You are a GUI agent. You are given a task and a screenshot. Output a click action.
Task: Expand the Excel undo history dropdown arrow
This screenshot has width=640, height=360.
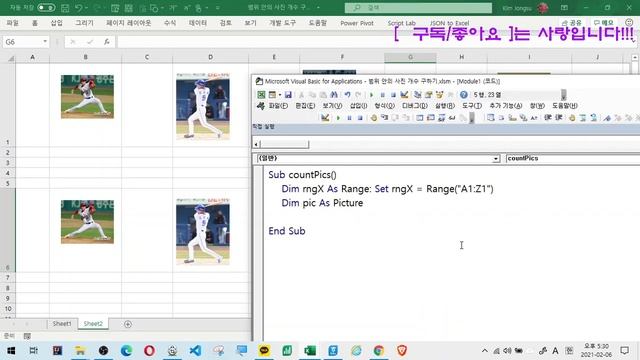pos(87,8)
